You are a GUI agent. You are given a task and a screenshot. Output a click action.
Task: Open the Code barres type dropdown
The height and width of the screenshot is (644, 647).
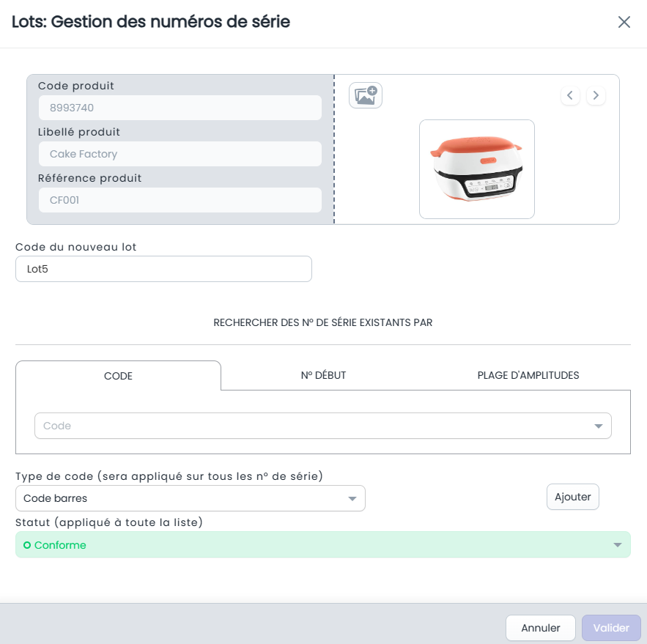click(191, 498)
